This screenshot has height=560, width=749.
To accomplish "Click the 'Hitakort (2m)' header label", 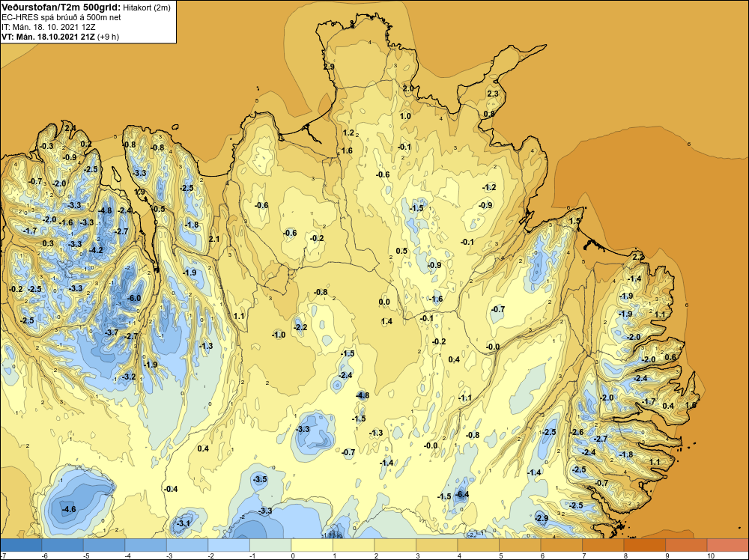I will coord(147,7).
